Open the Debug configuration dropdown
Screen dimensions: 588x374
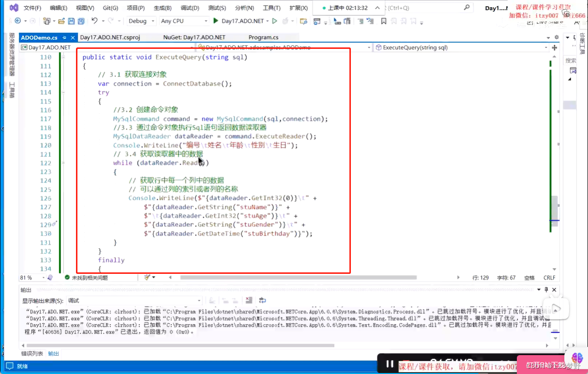tap(141, 21)
